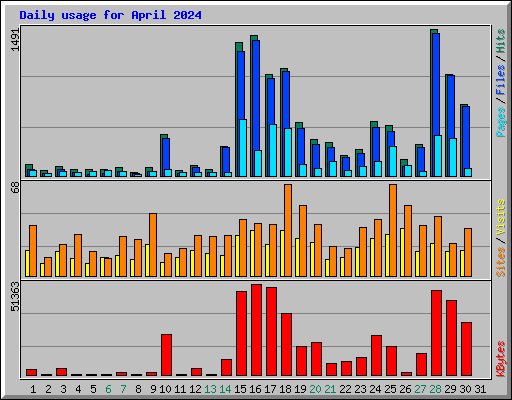Select the orange 'Sites' legend label

pyautogui.click(x=501, y=262)
